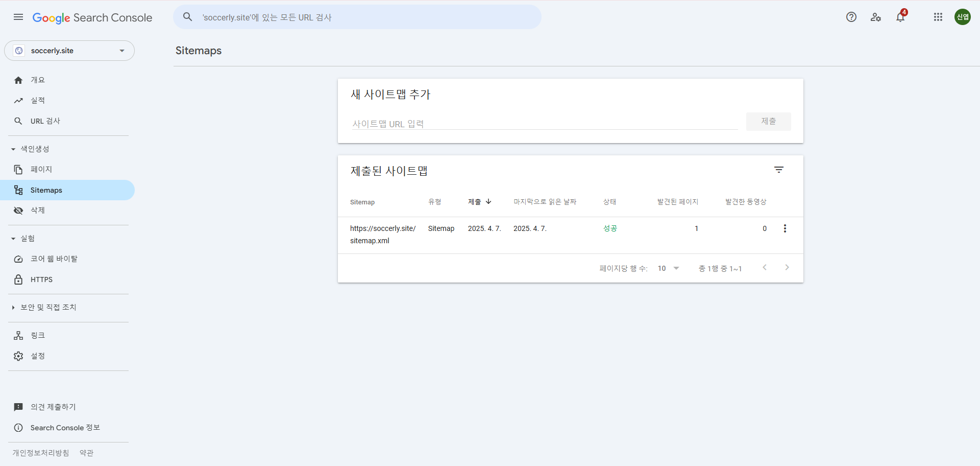
Task: Click the Google Search Console logo
Action: [x=92, y=18]
